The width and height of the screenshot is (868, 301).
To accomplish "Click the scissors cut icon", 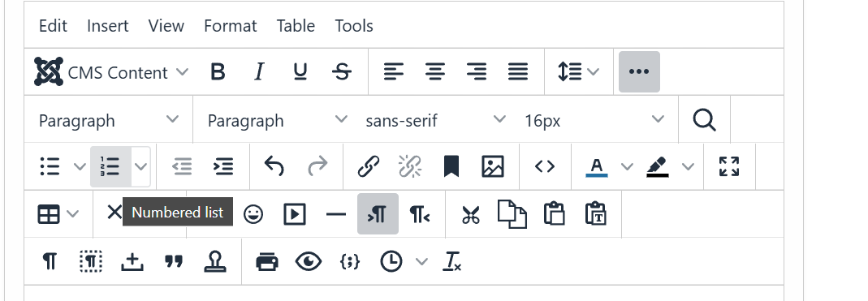I will pyautogui.click(x=470, y=213).
